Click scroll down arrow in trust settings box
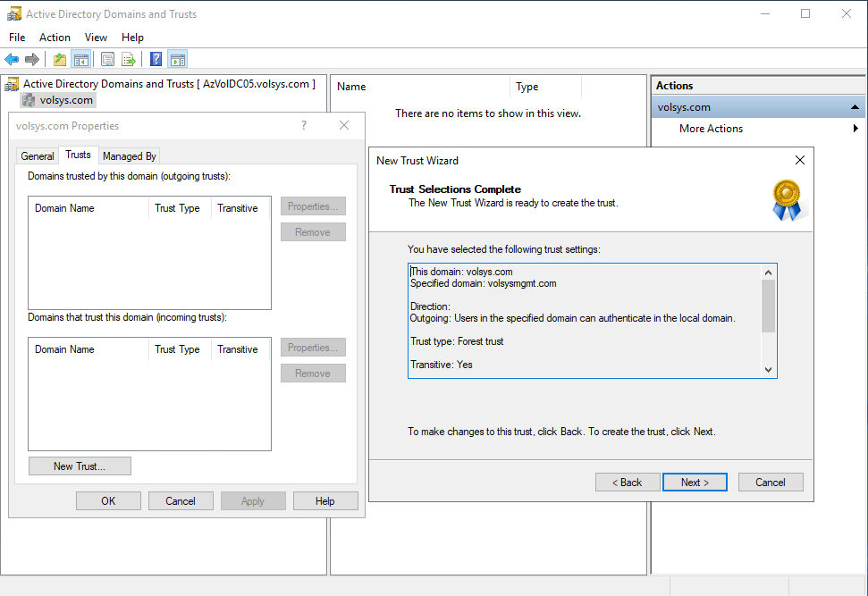This screenshot has height=596, width=868. [x=768, y=370]
